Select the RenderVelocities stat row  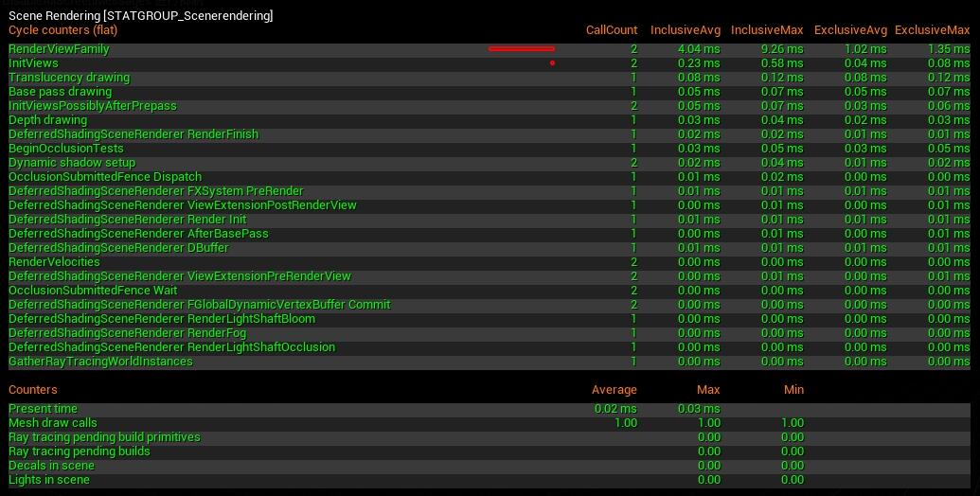pyautogui.click(x=490, y=262)
